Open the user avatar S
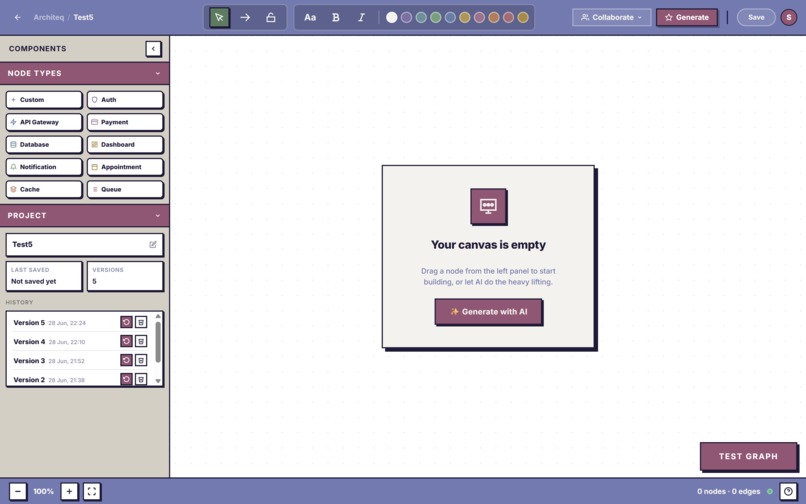Screen dimensions: 806x504 point(789,17)
